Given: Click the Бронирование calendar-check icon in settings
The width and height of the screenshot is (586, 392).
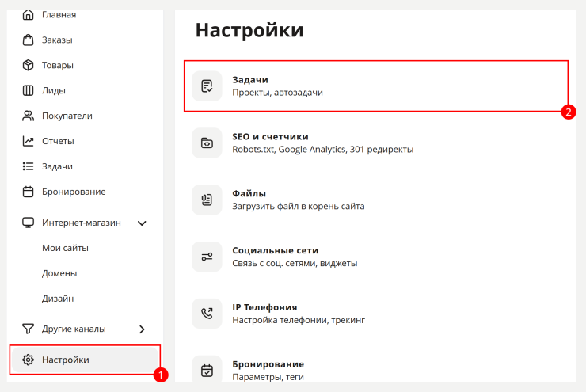Looking at the screenshot, I should coord(207,370).
